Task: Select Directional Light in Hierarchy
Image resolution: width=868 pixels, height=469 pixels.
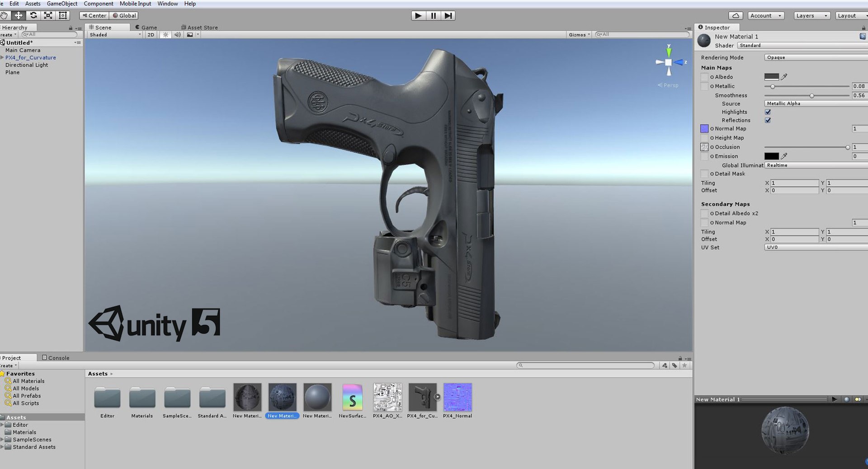Action: point(26,65)
